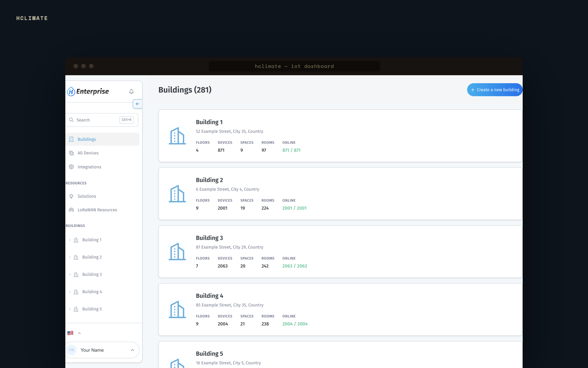The width and height of the screenshot is (588, 368).
Task: Click online value 2001 / 2001
Action: click(x=294, y=208)
